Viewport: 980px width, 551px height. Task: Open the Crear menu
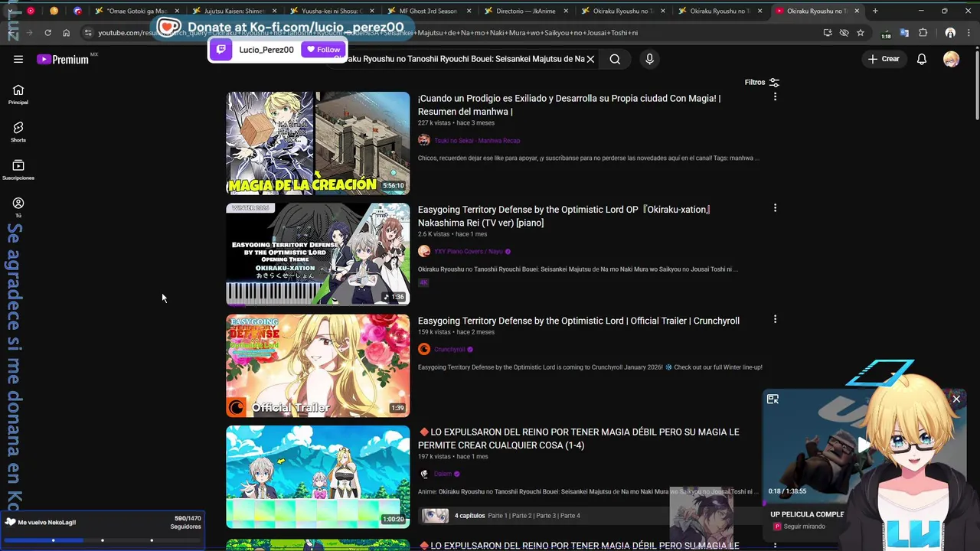884,59
